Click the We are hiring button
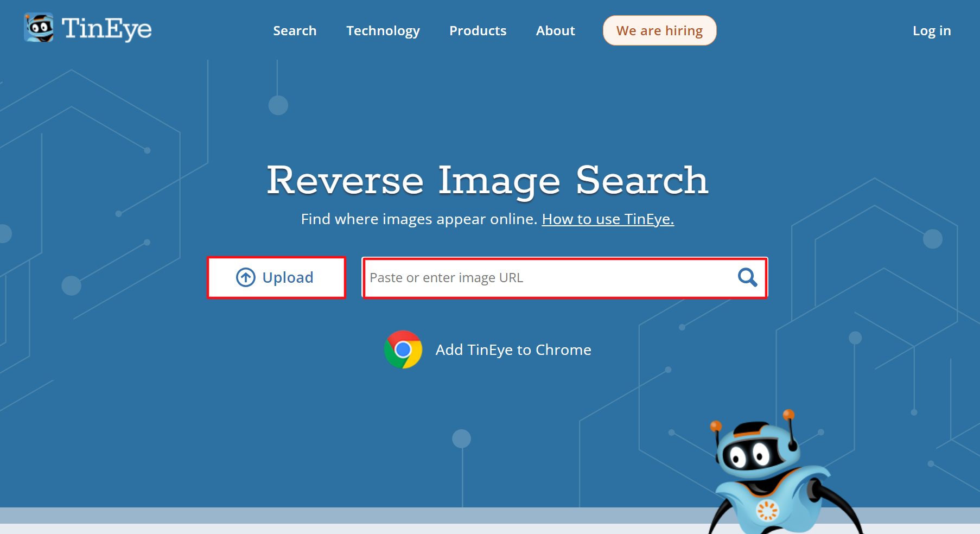 [659, 30]
